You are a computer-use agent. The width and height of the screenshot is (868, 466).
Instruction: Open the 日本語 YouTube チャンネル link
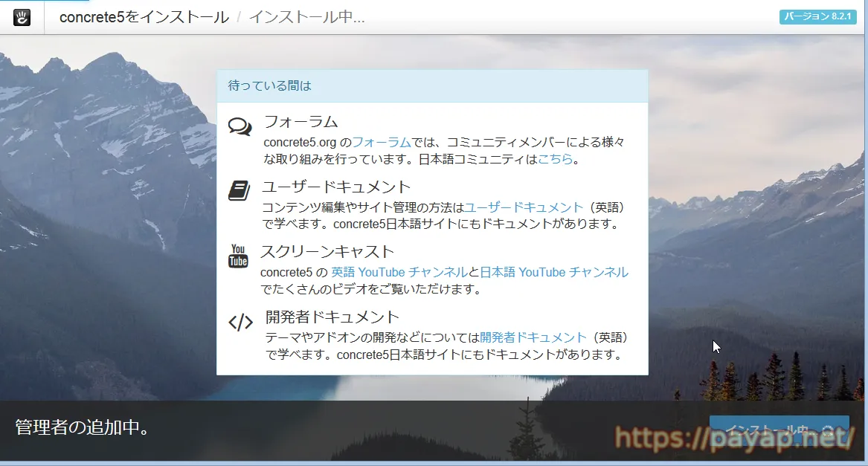coord(554,272)
